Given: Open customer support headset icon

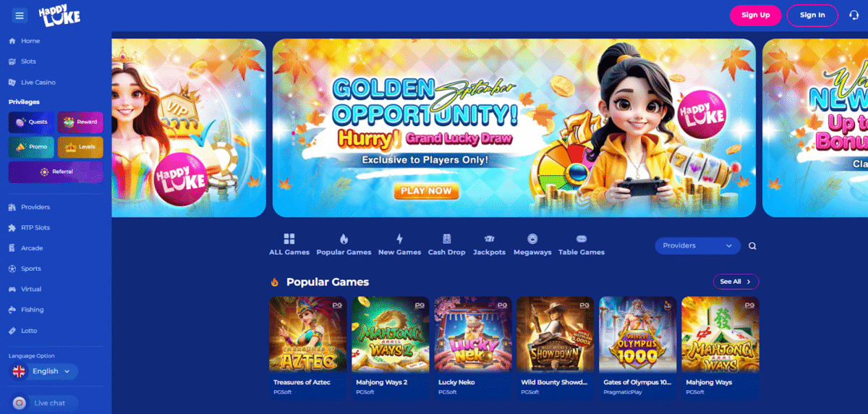Looking at the screenshot, I should pyautogui.click(x=854, y=15).
